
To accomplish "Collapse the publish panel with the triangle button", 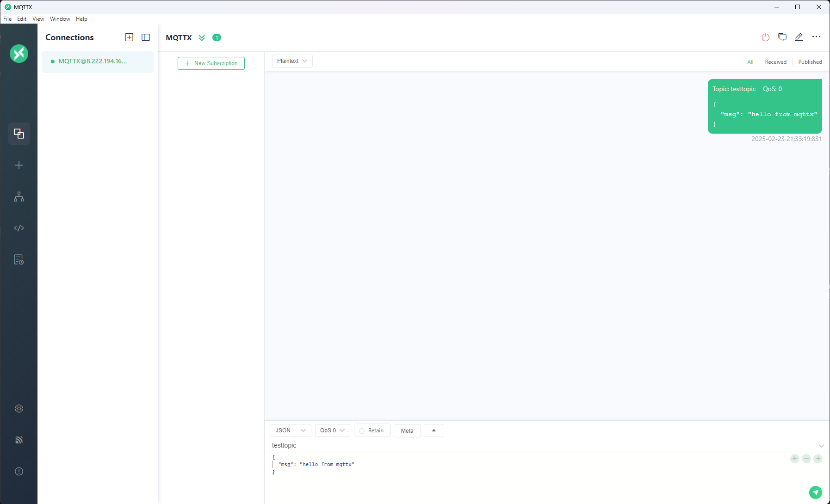I will click(x=434, y=430).
